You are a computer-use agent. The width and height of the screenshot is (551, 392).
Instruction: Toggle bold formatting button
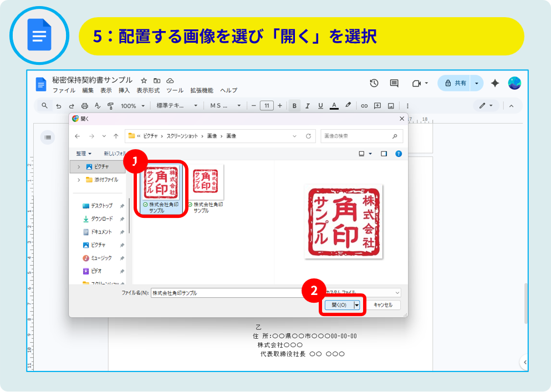pos(294,106)
